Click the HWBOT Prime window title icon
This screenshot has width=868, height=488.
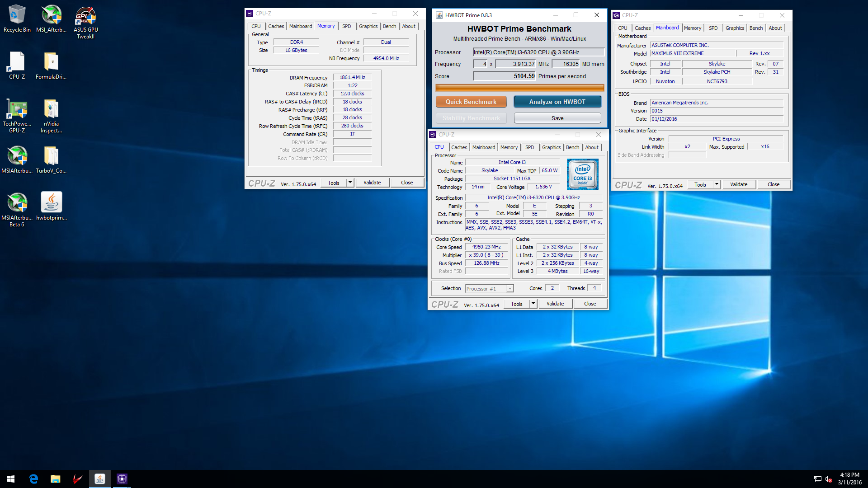point(439,15)
